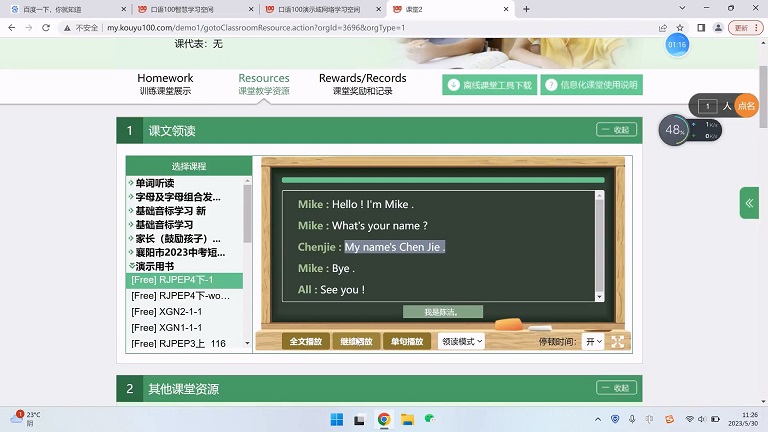
Task: Click the orange 点名 roll call button
Action: [746, 105]
